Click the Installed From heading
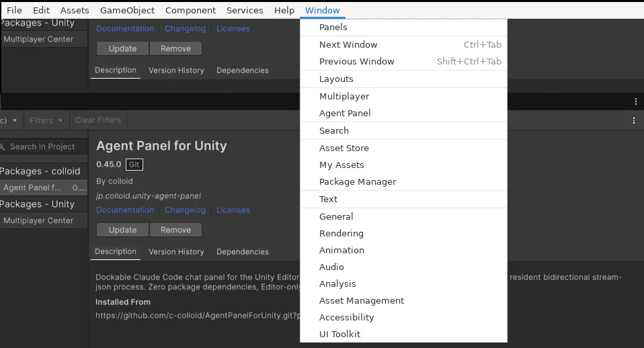The image size is (644, 348). tap(123, 302)
